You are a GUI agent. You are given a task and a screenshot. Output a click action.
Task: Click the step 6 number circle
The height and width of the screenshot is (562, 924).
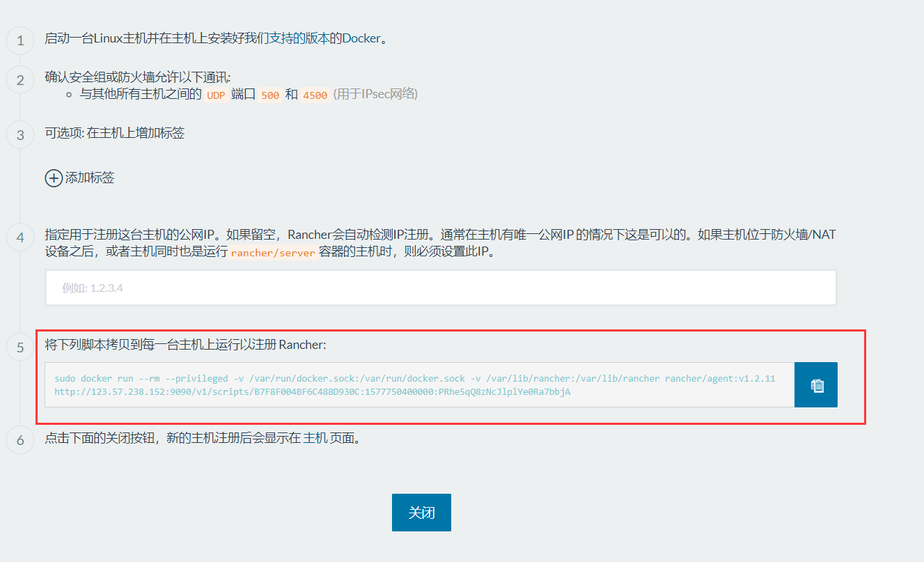20,440
